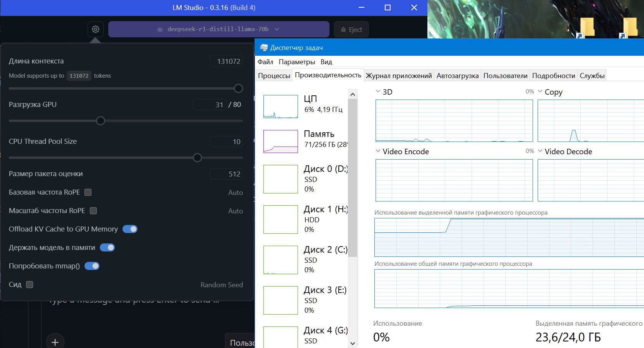
Task: Click the desktop folder shortcut icon
Action: point(586,28)
